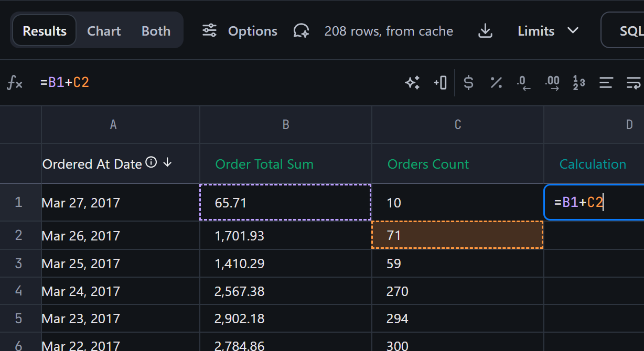Open the 123 number format options
Image resolution: width=644 pixels, height=351 pixels.
point(579,83)
